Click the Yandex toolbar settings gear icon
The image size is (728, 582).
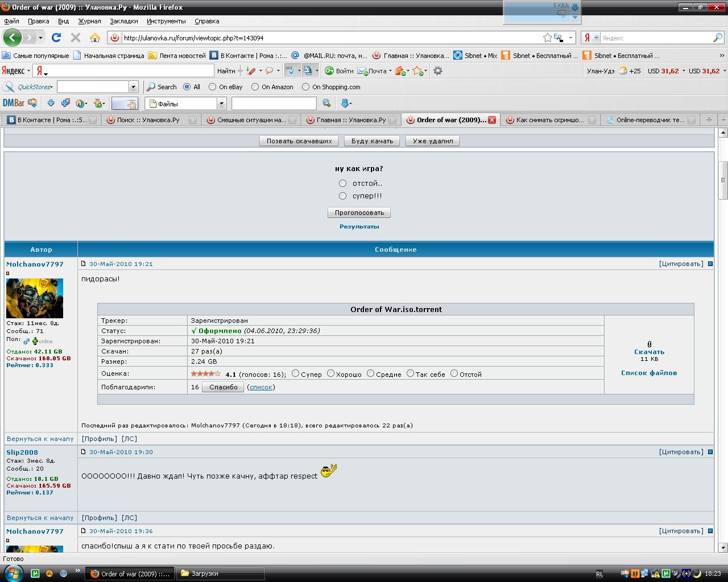(x=437, y=71)
